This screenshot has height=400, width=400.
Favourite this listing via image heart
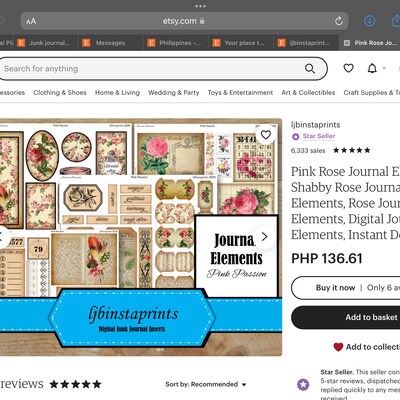(266, 135)
